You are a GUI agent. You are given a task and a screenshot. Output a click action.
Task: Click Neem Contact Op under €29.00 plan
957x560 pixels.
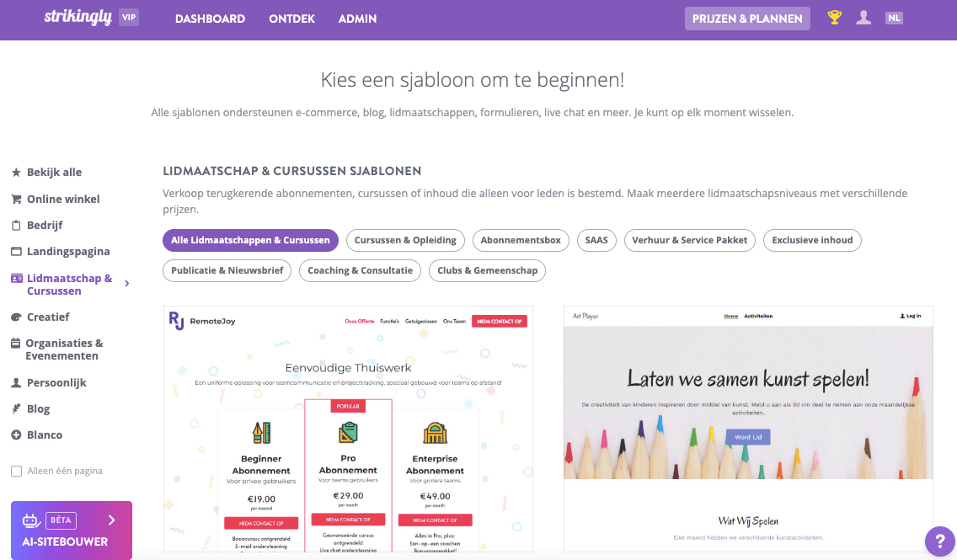click(348, 520)
